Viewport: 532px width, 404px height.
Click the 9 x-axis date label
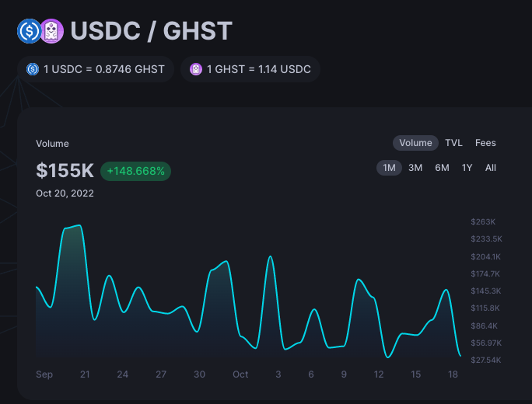point(344,374)
